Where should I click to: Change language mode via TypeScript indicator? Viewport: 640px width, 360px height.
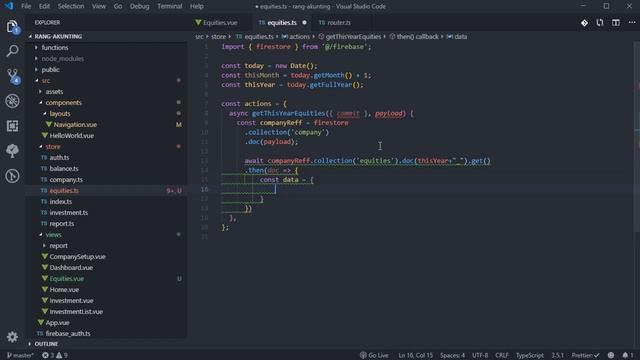click(x=529, y=356)
